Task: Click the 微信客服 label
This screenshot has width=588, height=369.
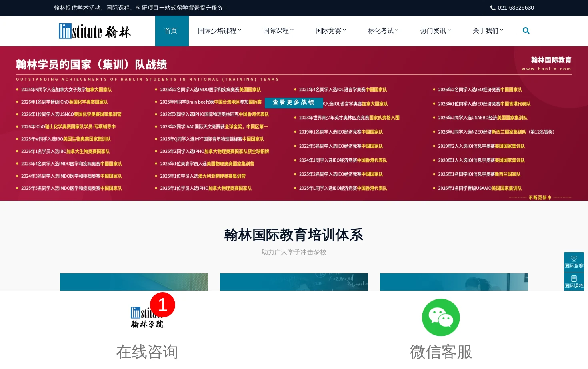Action: pyautogui.click(x=441, y=352)
